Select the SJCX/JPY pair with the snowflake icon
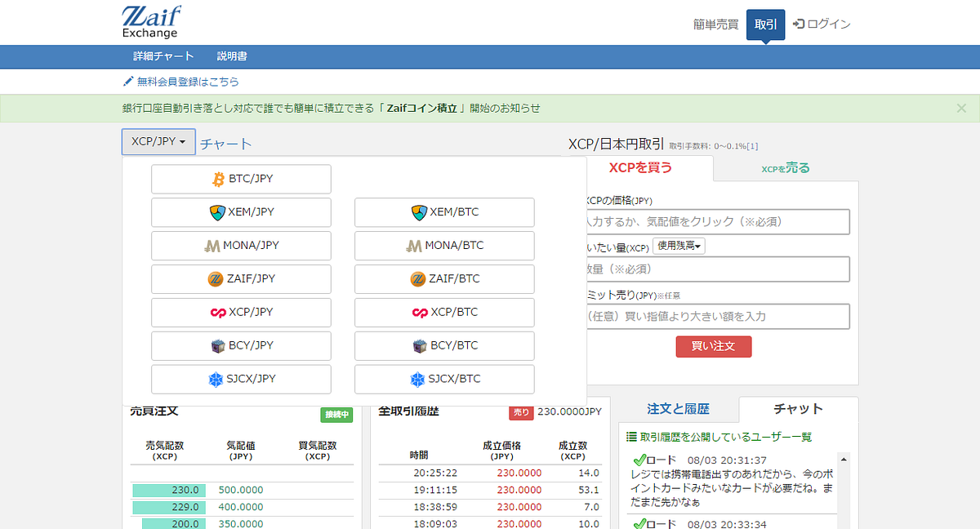980x529 pixels. point(240,379)
